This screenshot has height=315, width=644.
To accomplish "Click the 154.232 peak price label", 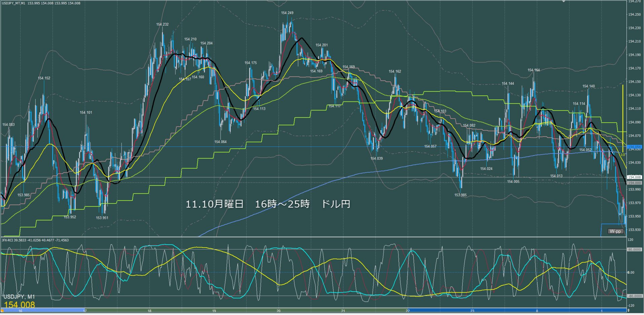I will (162, 25).
